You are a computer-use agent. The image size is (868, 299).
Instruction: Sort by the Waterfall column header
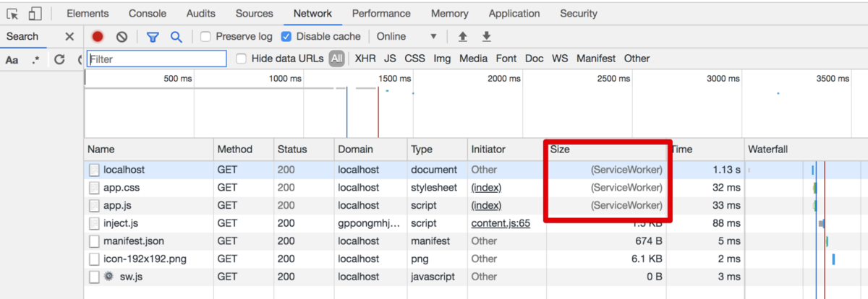tap(806, 149)
